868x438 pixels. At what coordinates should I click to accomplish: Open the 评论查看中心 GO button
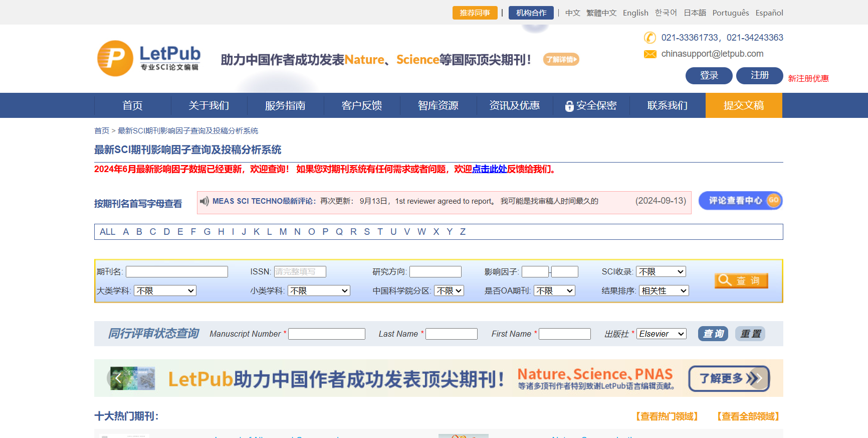click(x=741, y=201)
